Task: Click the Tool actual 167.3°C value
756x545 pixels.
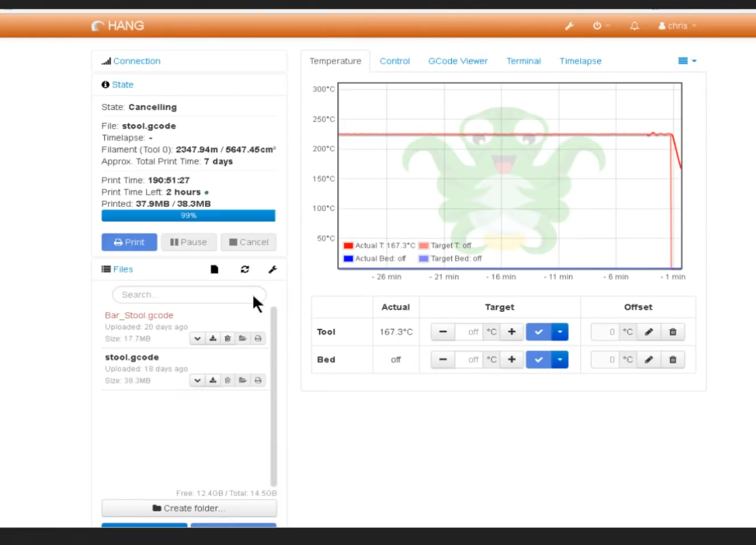Action: [396, 332]
